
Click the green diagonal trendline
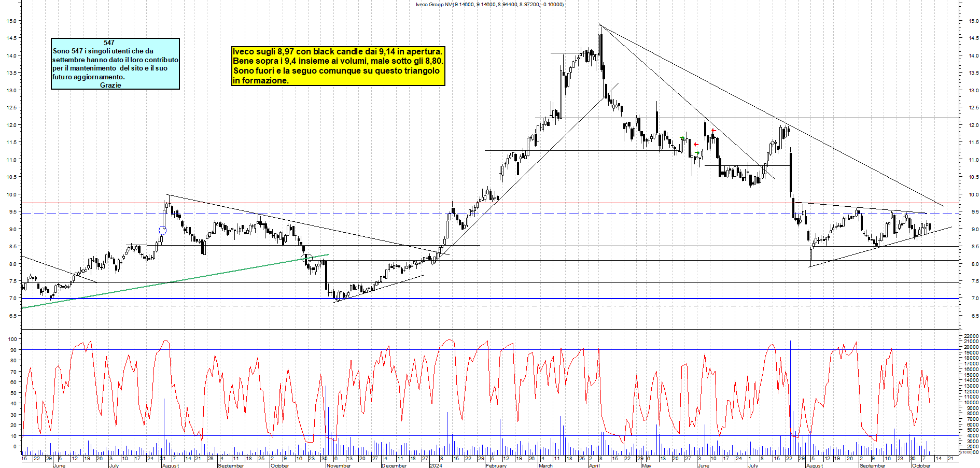click(175, 281)
